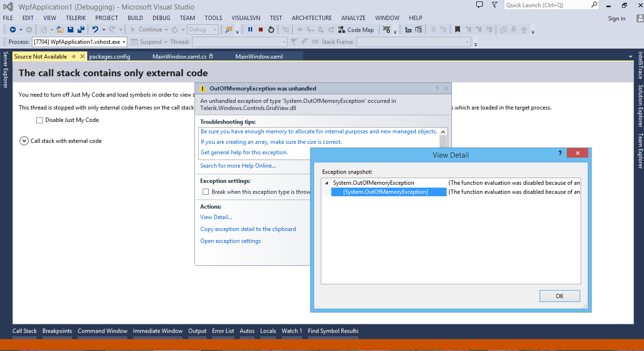Open the Solution Explorer side panel

tap(640, 106)
